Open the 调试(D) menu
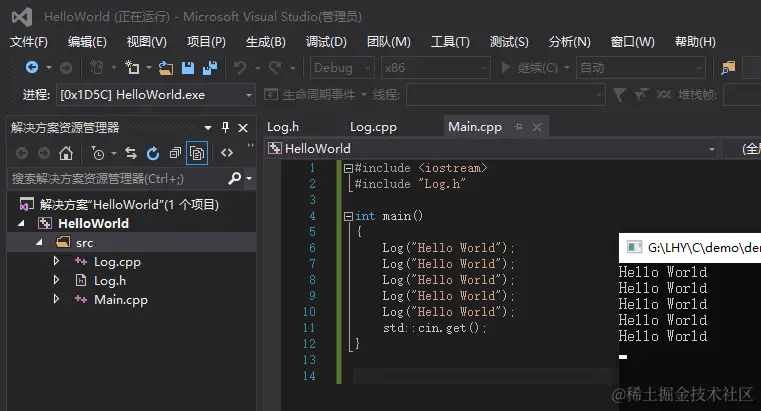Viewport: 761px width, 411px height. [x=326, y=42]
